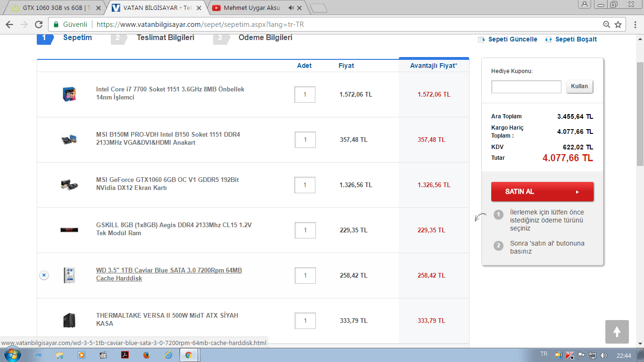
Task: Mute audio on the YouTube tab
Action: (291, 8)
